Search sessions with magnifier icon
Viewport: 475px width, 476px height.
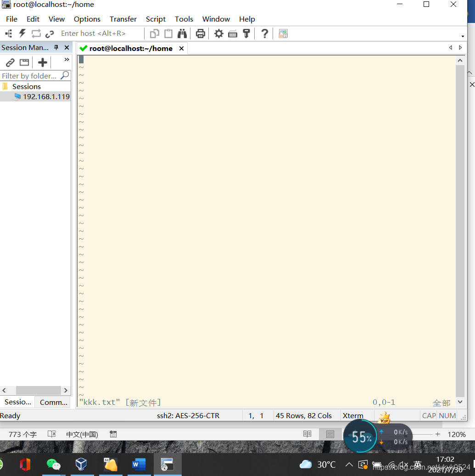[x=65, y=75]
